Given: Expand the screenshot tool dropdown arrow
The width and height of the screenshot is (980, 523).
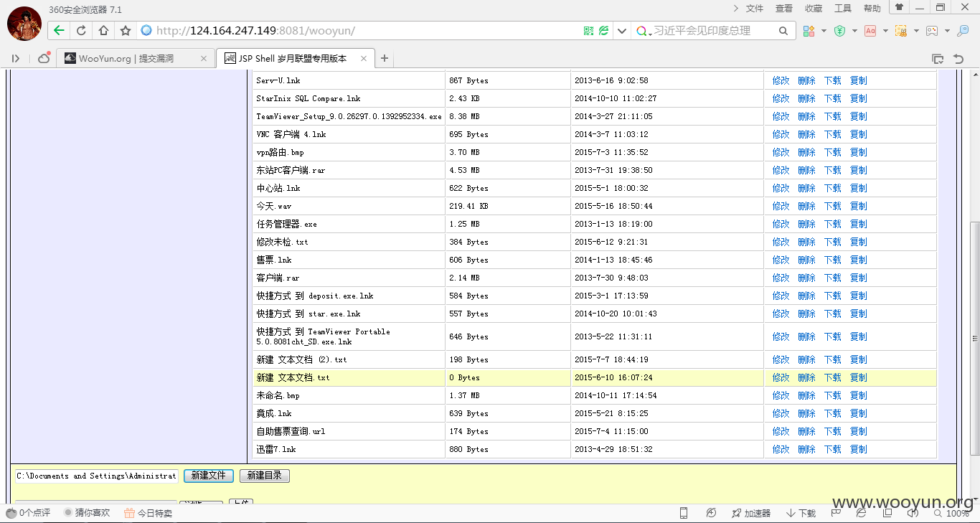Looking at the screenshot, I should [x=916, y=31].
